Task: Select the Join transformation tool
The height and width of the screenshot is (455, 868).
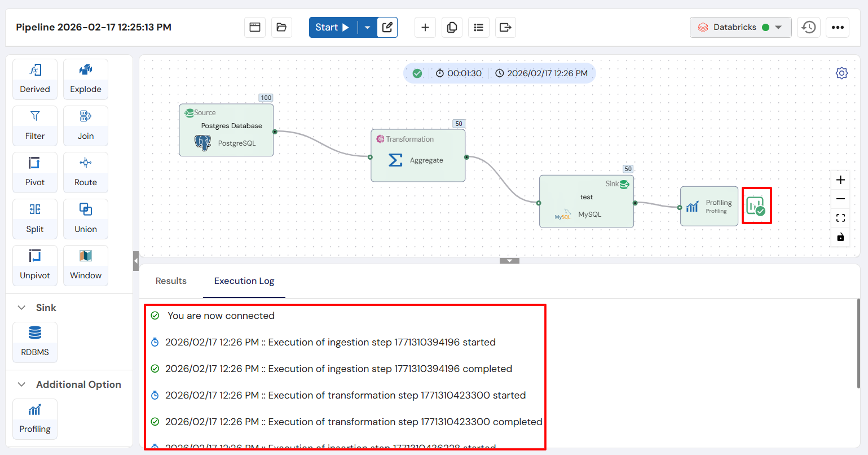Action: (85, 125)
